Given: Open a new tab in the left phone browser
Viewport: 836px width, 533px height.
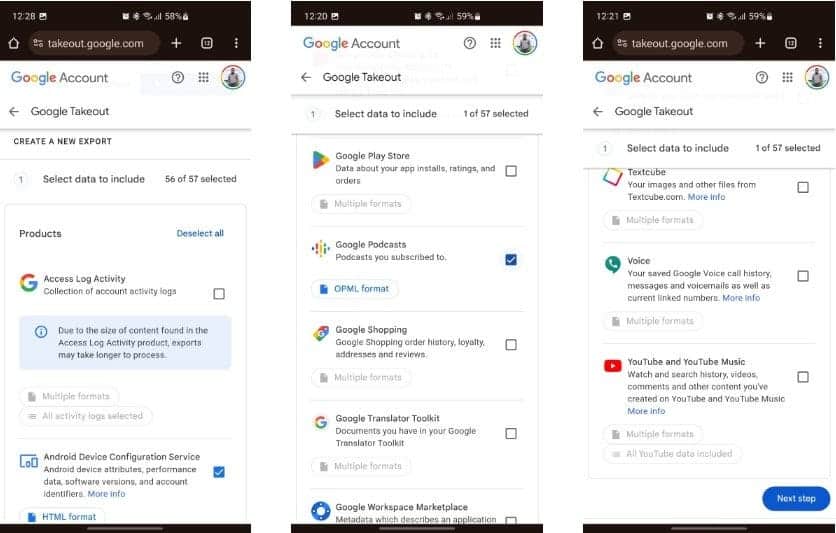Looking at the screenshot, I should click(176, 43).
